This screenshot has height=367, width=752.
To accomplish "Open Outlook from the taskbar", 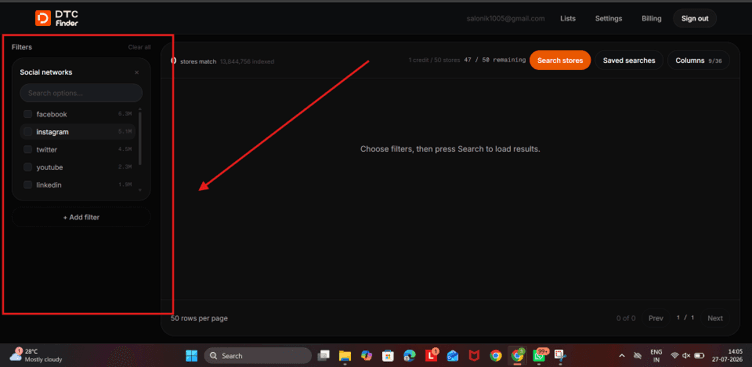I will click(452, 355).
